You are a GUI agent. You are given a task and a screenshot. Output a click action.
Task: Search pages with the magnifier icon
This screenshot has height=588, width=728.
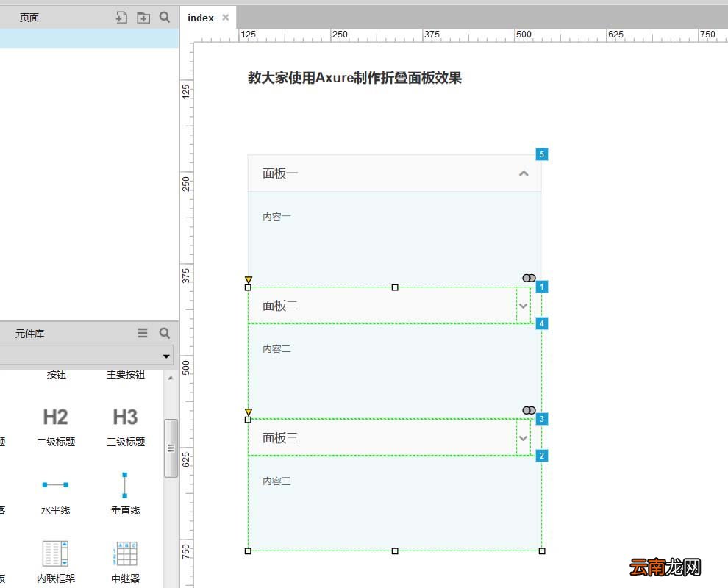point(165,17)
